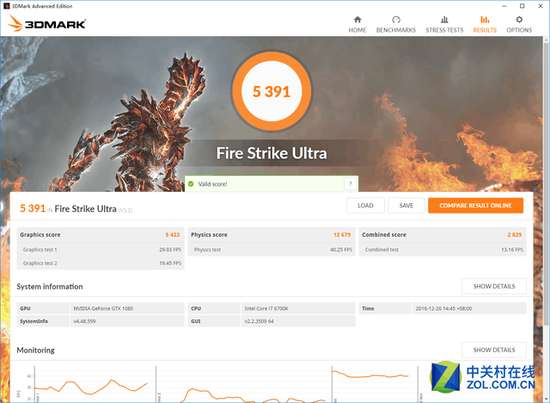The height and width of the screenshot is (403, 550).
Task: Save the current benchmark result
Action: pyautogui.click(x=406, y=206)
